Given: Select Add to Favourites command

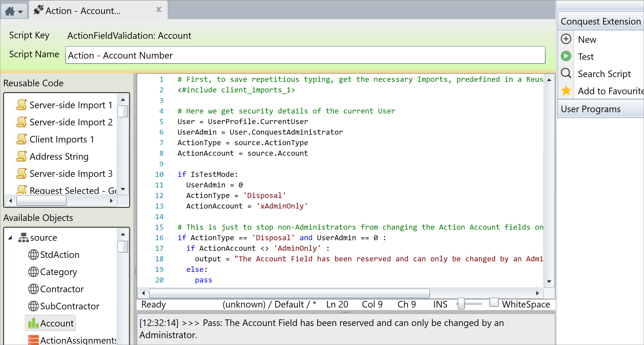Looking at the screenshot, I should point(610,91).
